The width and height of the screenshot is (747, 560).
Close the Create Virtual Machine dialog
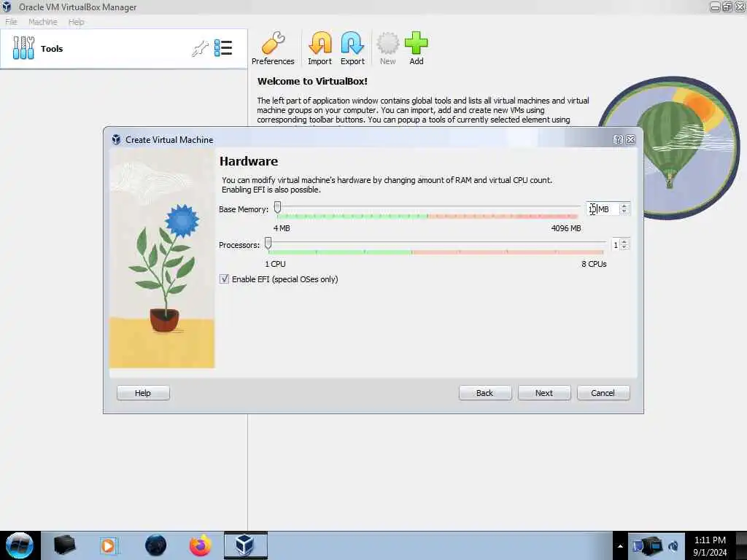click(x=631, y=139)
